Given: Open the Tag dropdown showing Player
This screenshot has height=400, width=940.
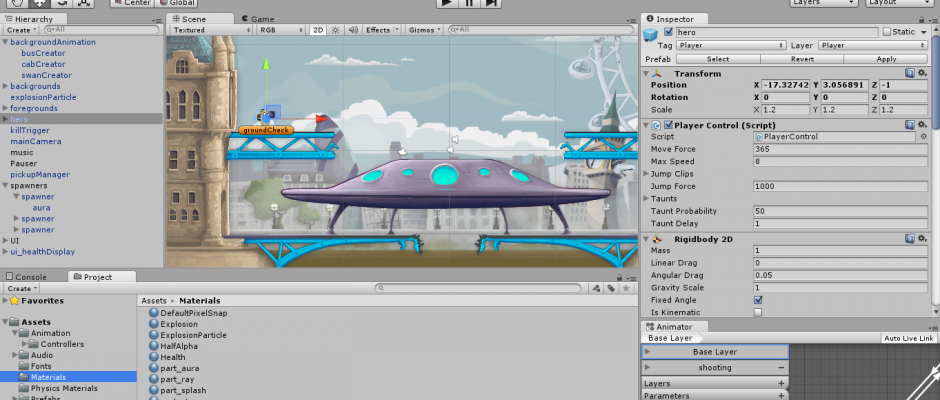Looking at the screenshot, I should (729, 45).
